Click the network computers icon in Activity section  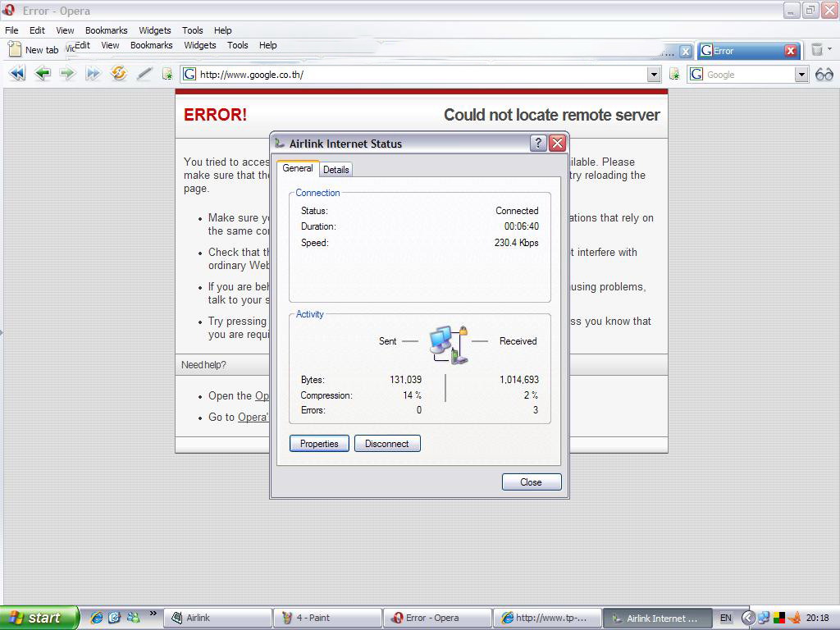(x=449, y=345)
